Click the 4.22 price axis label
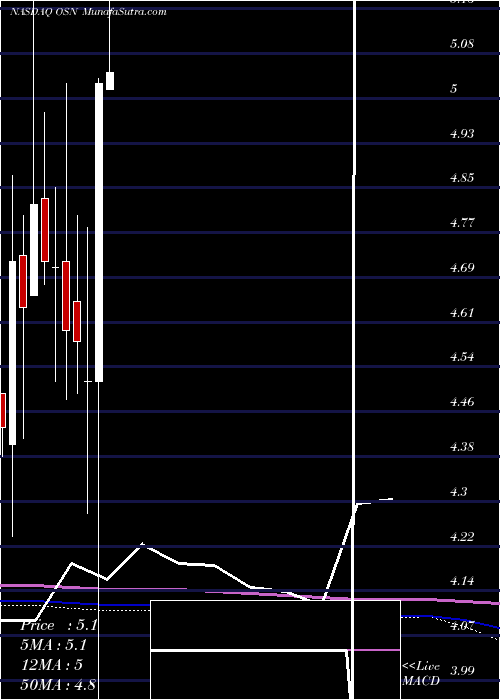Viewport: 500px width, 700px height. [462, 536]
